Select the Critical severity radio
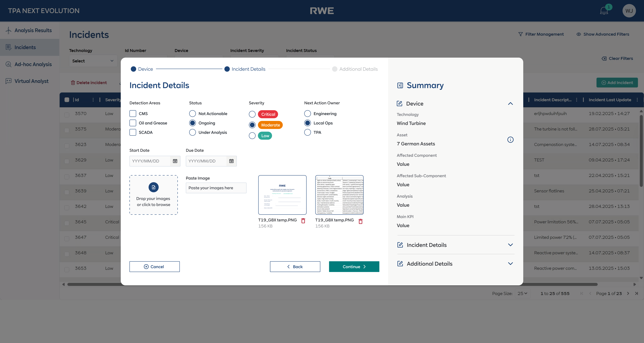 point(252,114)
